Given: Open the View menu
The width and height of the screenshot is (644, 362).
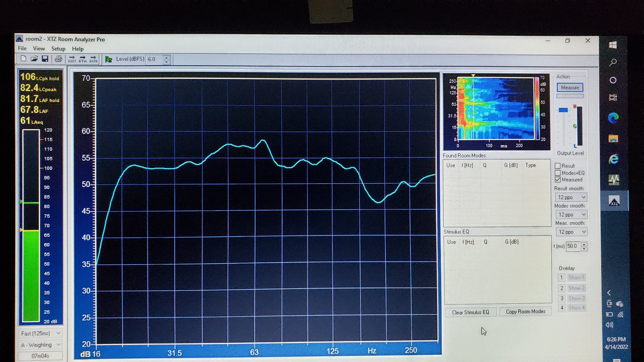Looking at the screenshot, I should [39, 48].
